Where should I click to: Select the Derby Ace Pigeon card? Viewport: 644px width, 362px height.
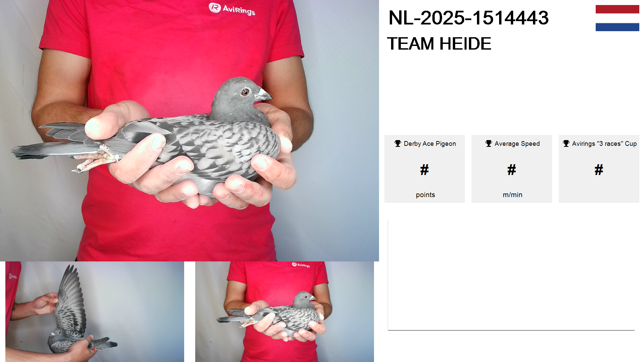pyautogui.click(x=425, y=169)
